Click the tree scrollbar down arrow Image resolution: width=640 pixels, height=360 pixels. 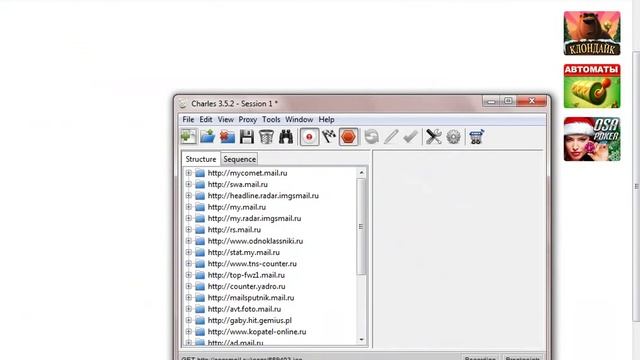click(x=361, y=340)
